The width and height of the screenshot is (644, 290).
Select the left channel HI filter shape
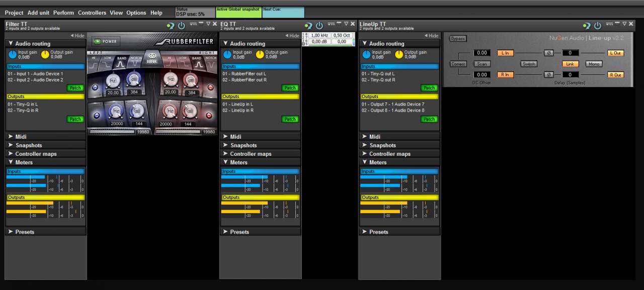tap(94, 62)
